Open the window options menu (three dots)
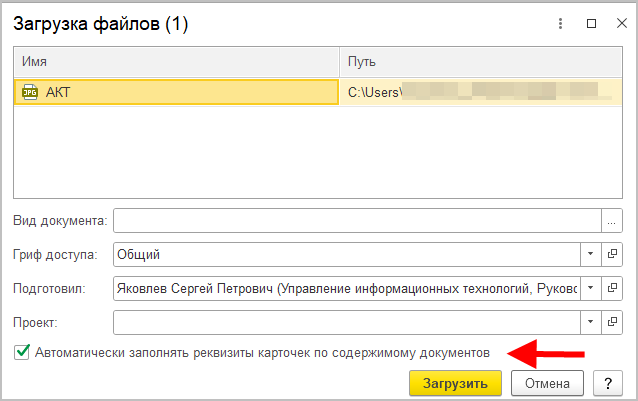Viewport: 638px width, 401px height. pyautogui.click(x=561, y=21)
